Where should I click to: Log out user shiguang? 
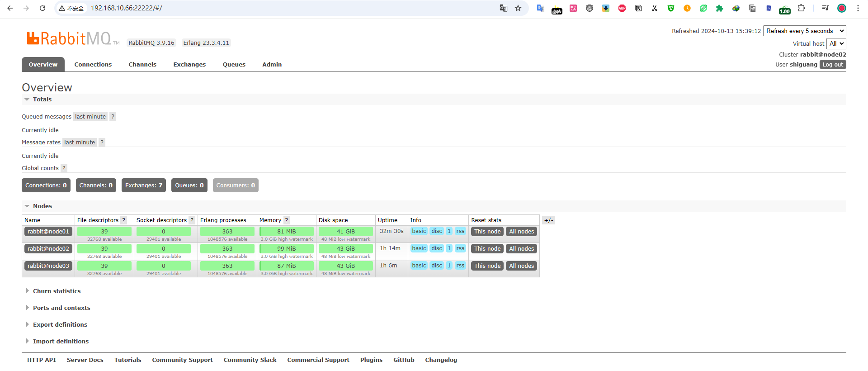833,65
